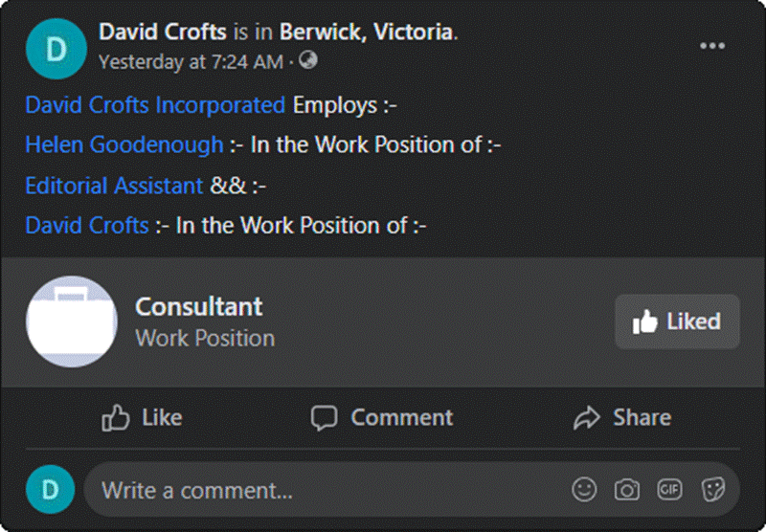Open the sticker picker icon
The width and height of the screenshot is (766, 532).
(x=712, y=490)
